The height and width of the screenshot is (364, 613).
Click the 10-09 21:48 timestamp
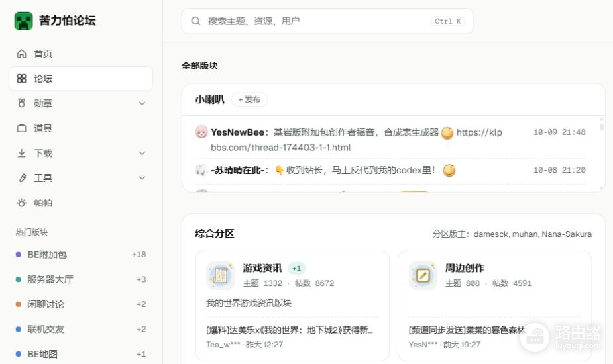(559, 132)
